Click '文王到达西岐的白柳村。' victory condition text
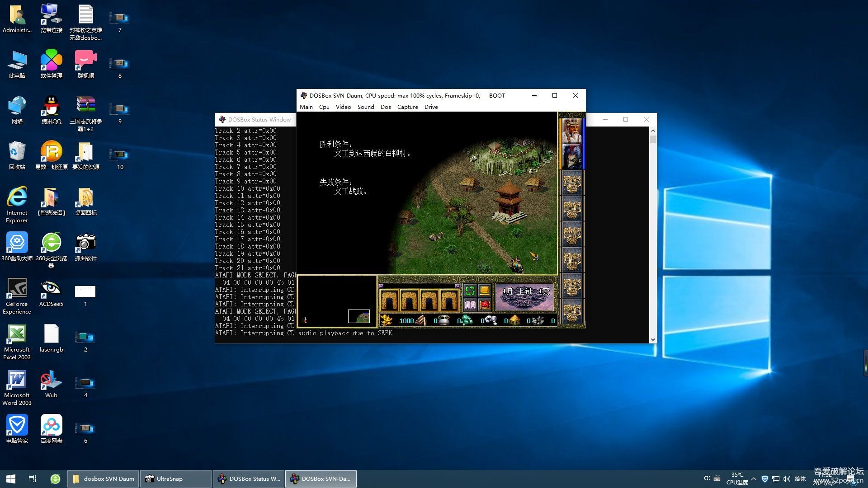Image resolution: width=868 pixels, height=488 pixels. (373, 154)
